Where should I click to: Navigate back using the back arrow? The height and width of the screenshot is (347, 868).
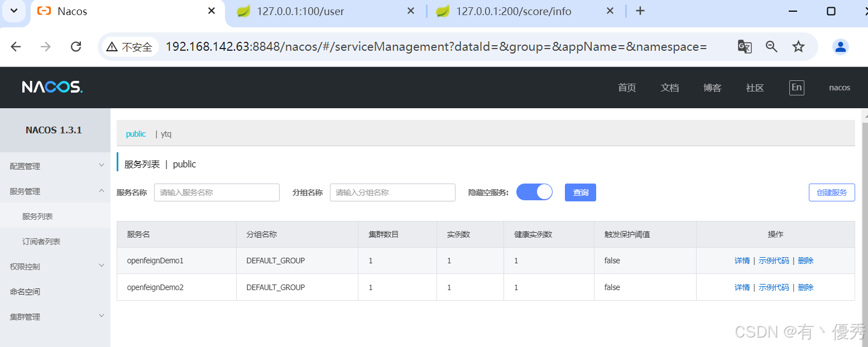click(x=16, y=47)
